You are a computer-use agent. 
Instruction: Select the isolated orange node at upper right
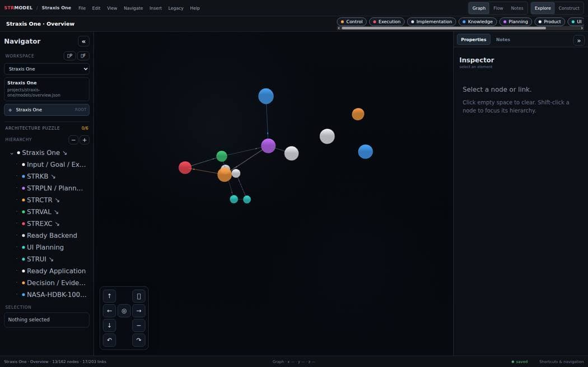tap(358, 114)
